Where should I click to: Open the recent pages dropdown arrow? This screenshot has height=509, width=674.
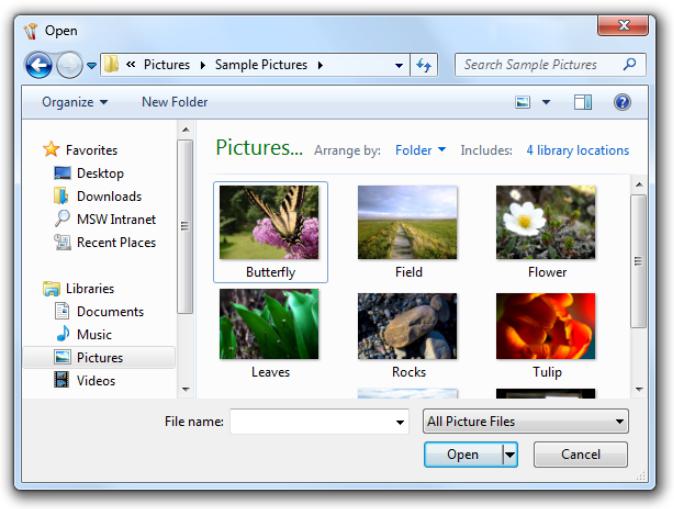92,65
